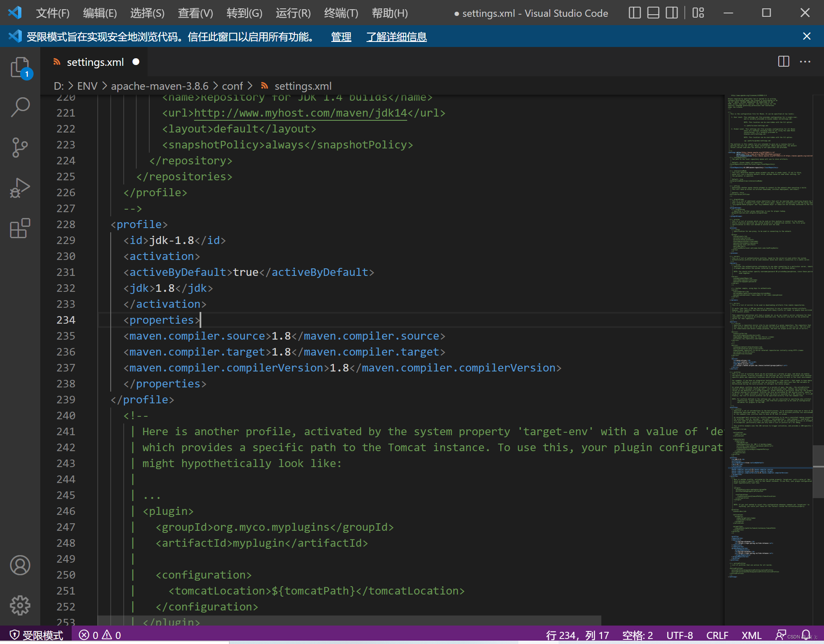Open the editor More Actions ellipsis

[x=805, y=62]
